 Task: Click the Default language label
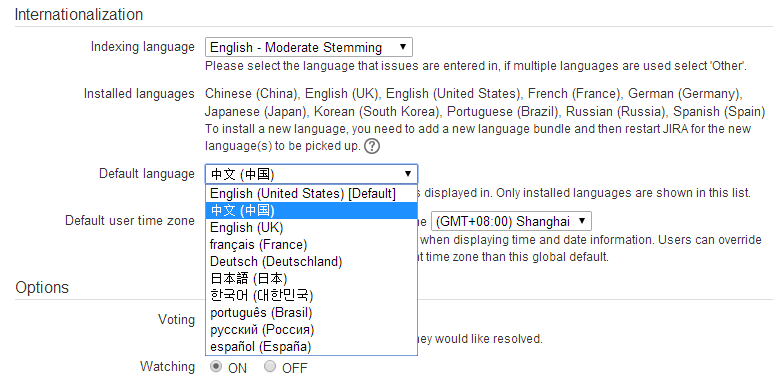147,174
